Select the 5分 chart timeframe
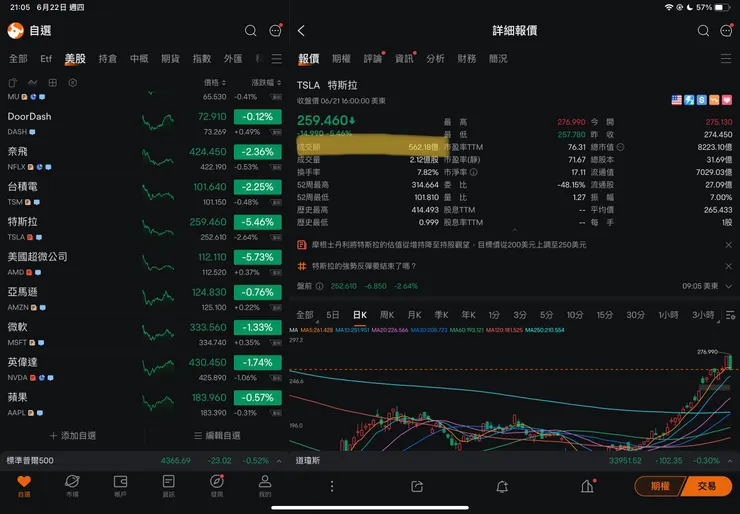Screen dimensions: 740x514 (547, 315)
